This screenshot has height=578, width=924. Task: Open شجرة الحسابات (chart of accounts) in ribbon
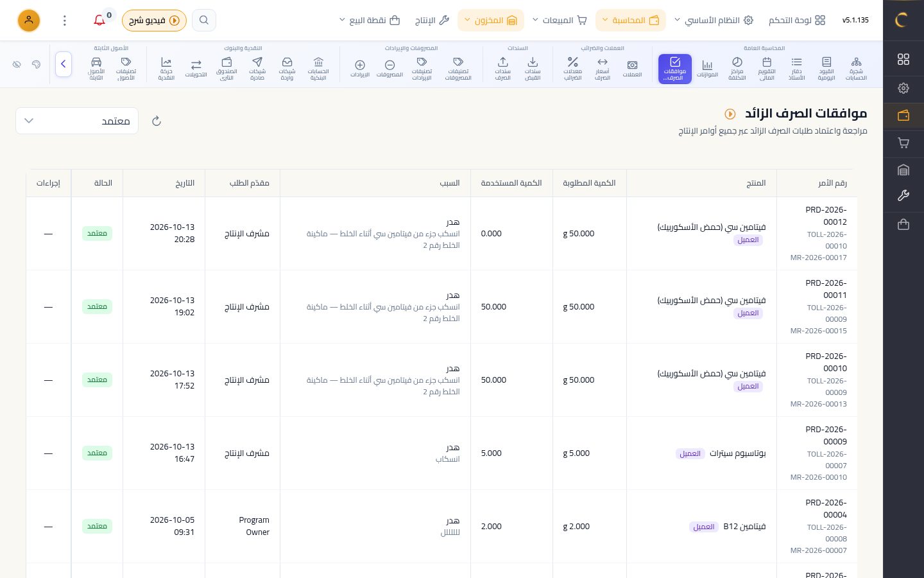(x=856, y=69)
